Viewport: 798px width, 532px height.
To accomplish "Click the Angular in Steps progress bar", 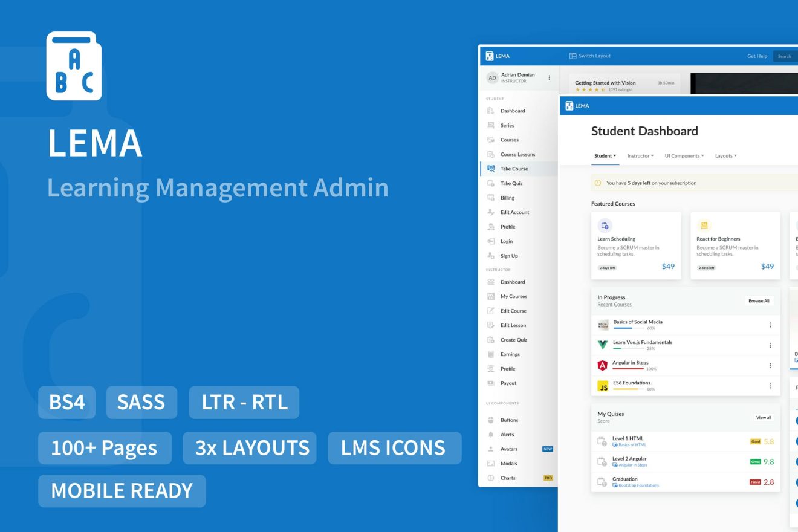I will pyautogui.click(x=629, y=369).
